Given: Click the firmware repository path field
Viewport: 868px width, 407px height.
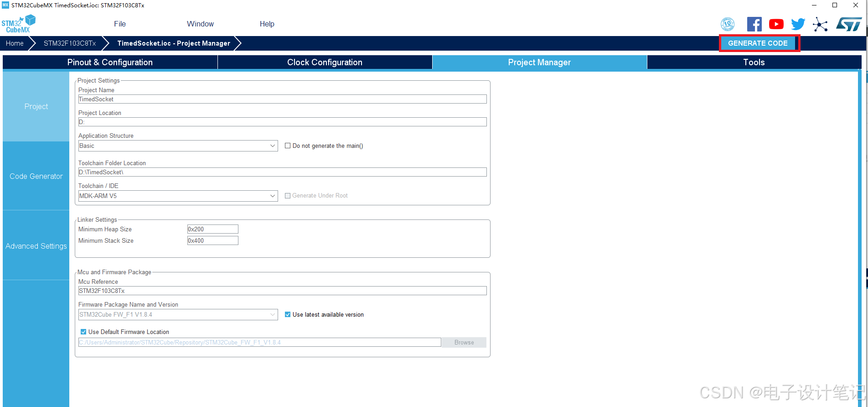Looking at the screenshot, I should pos(260,342).
